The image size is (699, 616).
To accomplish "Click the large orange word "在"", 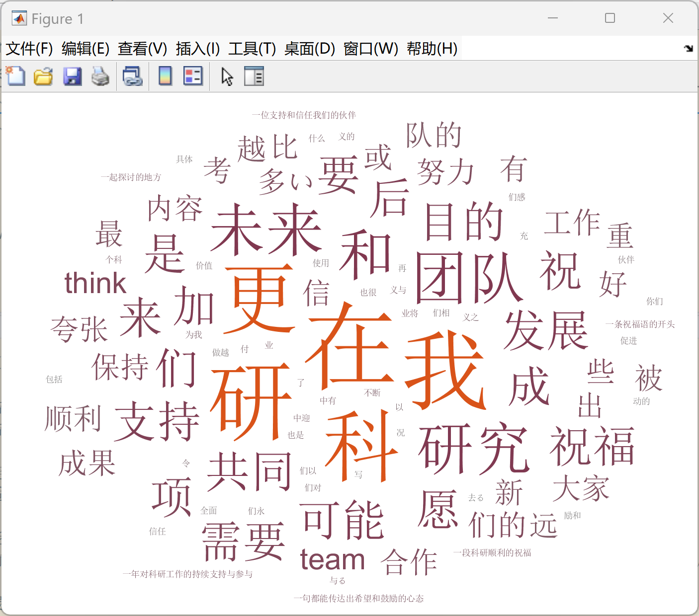I will point(349,345).
